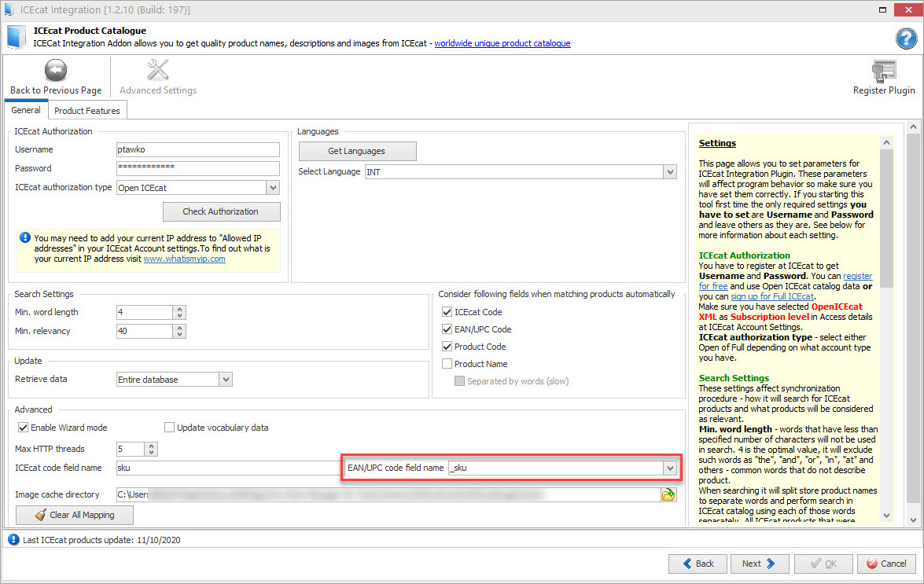Increase Max HTTP threads value
Viewport: 924px width, 584px height.
click(x=152, y=446)
